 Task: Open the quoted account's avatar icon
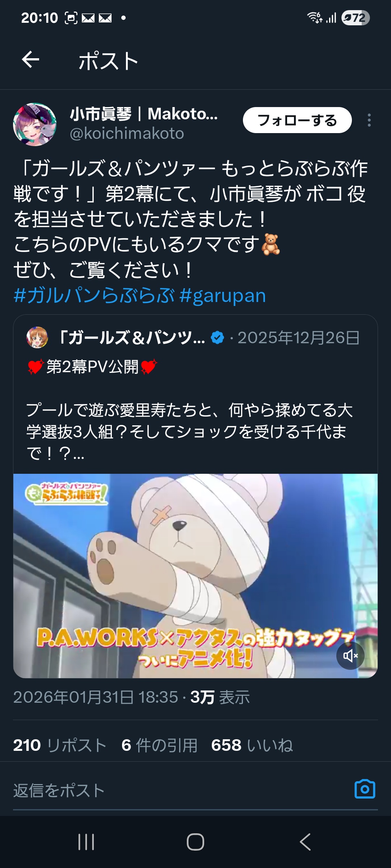click(37, 337)
